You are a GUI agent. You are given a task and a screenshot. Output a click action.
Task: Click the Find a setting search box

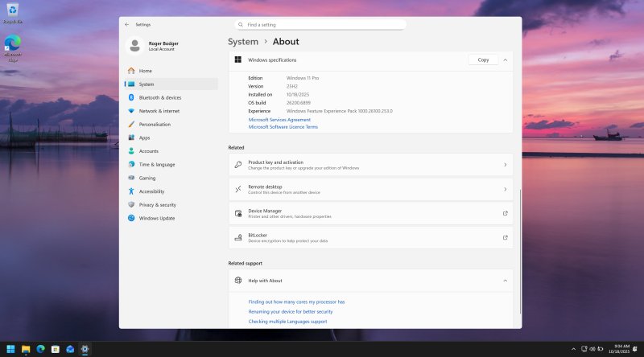pos(320,25)
